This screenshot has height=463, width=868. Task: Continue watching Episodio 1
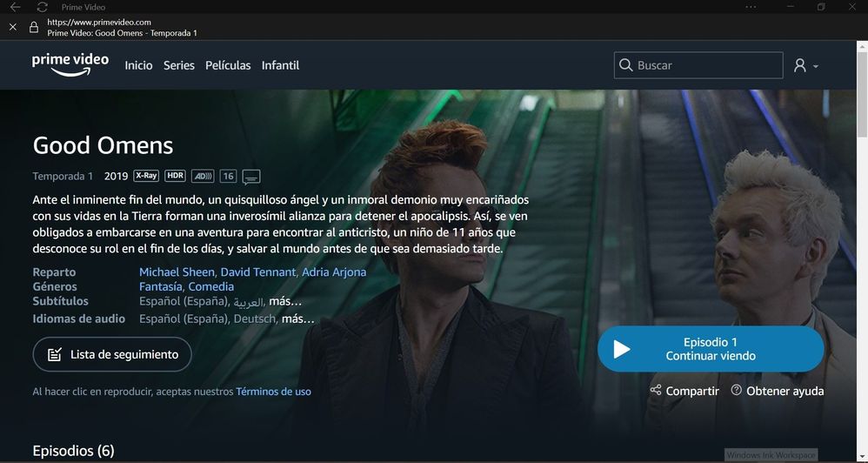pos(711,349)
